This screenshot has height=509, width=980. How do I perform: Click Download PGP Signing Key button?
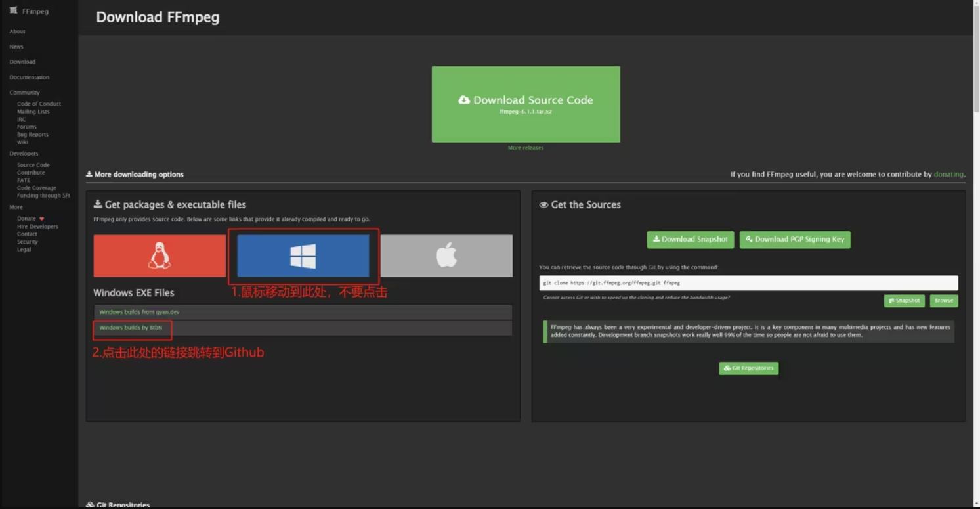click(x=795, y=240)
